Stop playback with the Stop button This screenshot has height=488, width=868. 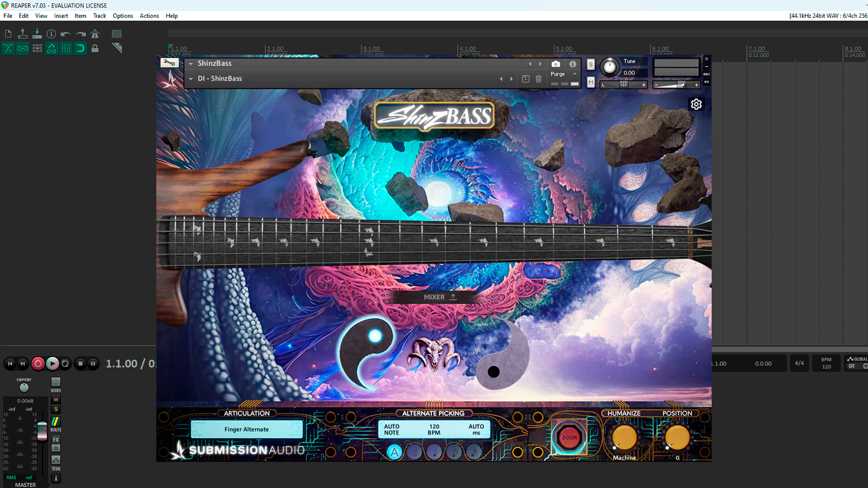[x=80, y=363]
